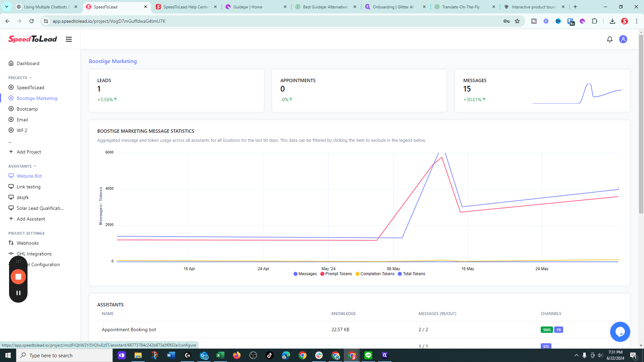Open Webhooks settings
644x362 pixels.
click(28, 243)
